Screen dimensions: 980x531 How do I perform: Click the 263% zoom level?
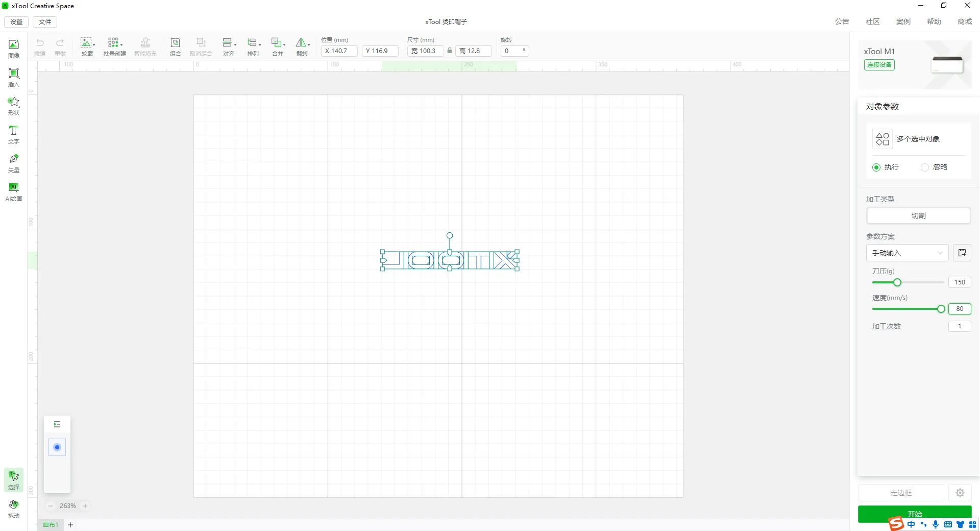68,506
